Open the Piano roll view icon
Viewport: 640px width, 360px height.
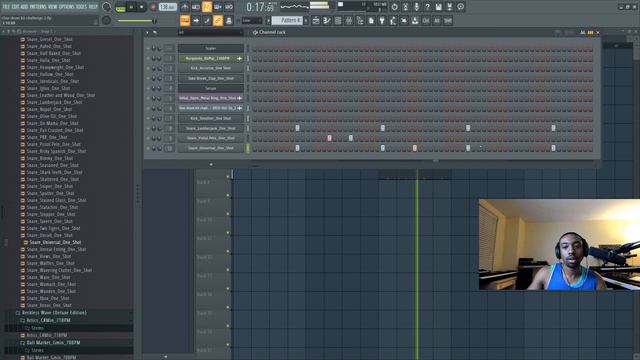coord(327,20)
